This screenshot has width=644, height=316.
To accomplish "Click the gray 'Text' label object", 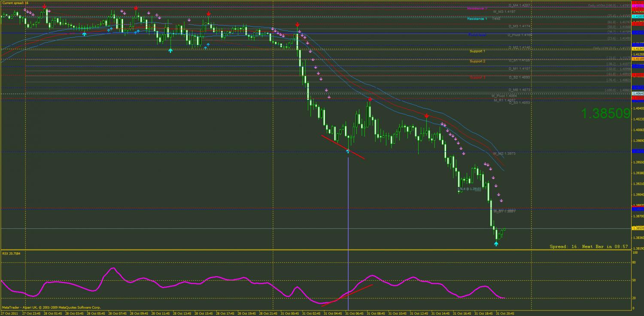I will pos(496,18).
